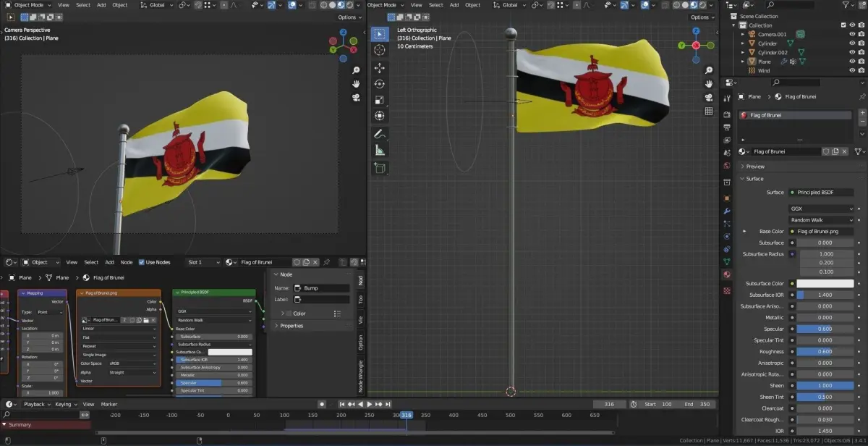Click zoom magnifier icon in left camera viewport
The image size is (868, 446).
(x=357, y=70)
